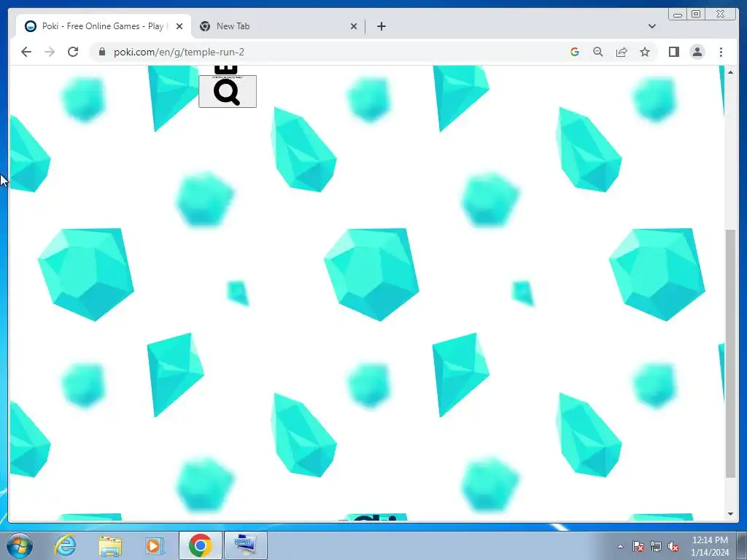The image size is (747, 560).
Task: Show hidden system tray icons
Action: click(620, 546)
